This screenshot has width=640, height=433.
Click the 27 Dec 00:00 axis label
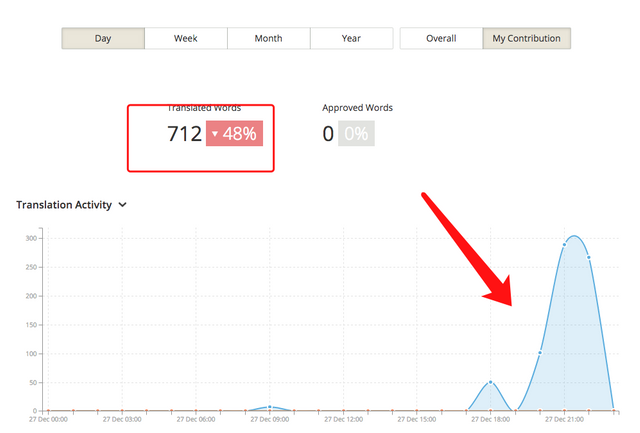click(49, 420)
